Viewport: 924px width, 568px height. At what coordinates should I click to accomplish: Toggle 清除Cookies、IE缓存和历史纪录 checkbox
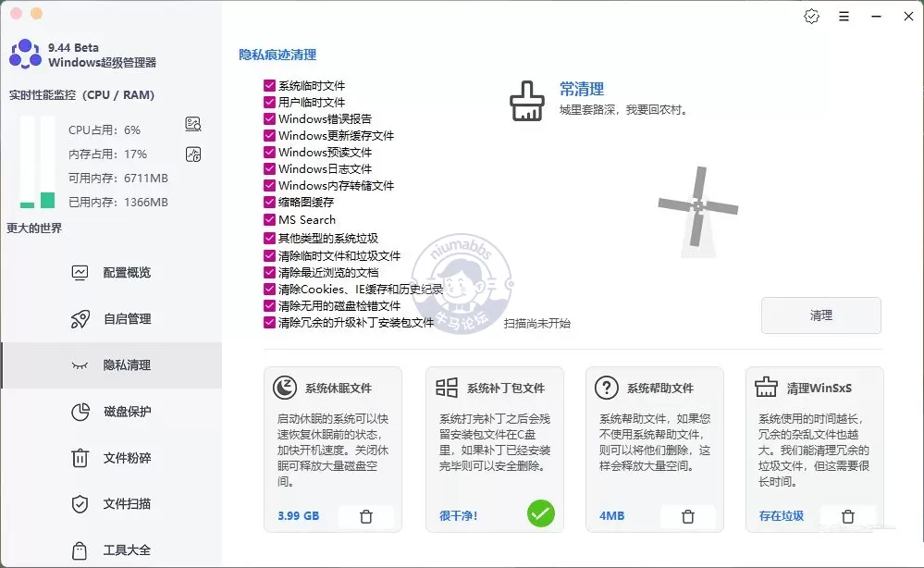pos(269,289)
